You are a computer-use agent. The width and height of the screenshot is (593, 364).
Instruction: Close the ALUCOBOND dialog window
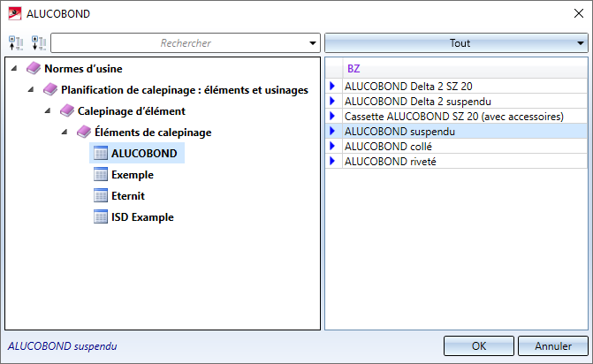point(579,13)
